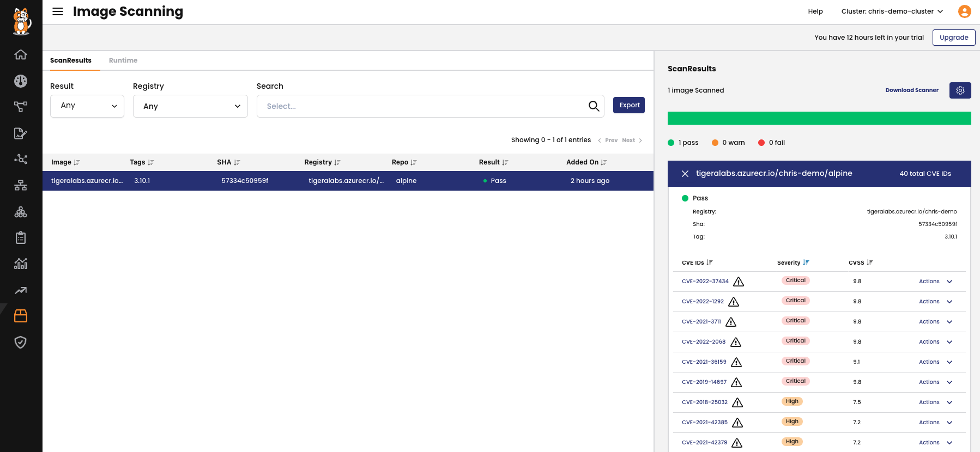Go to Prev page of entries
The height and width of the screenshot is (452, 980).
pos(608,141)
